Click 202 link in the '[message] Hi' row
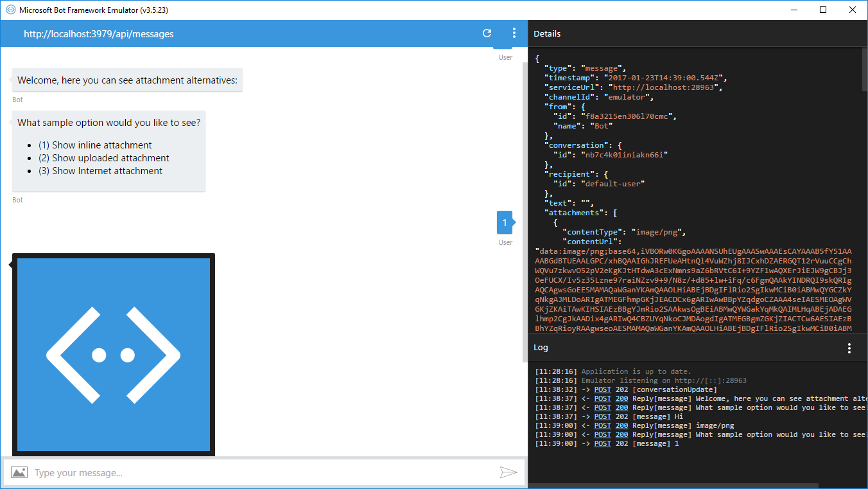The image size is (868, 489). tap(621, 416)
